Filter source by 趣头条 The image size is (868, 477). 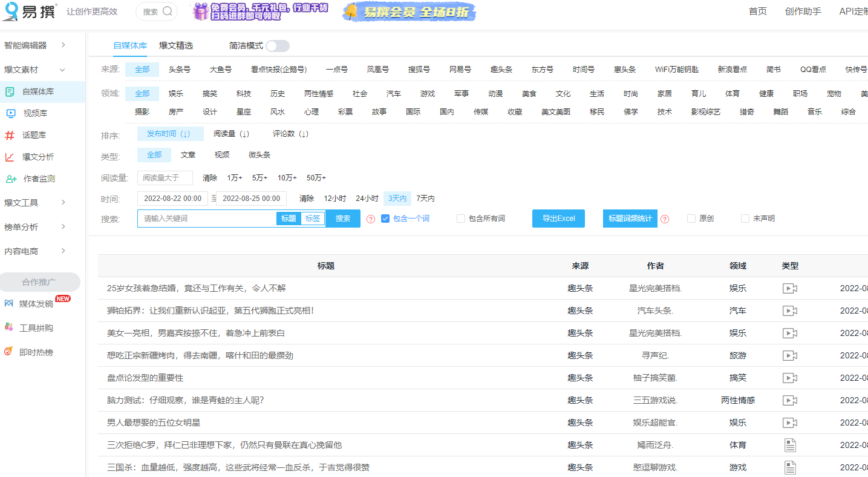coord(501,70)
